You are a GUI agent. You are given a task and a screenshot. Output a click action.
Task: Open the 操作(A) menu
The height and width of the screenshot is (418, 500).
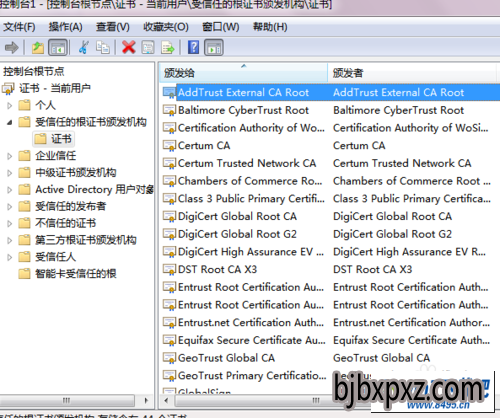coord(65,27)
